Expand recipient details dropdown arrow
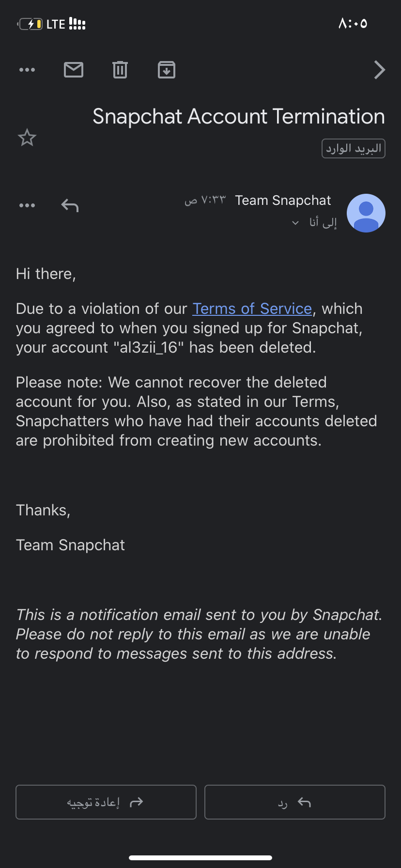Image resolution: width=401 pixels, height=868 pixels. tap(295, 223)
